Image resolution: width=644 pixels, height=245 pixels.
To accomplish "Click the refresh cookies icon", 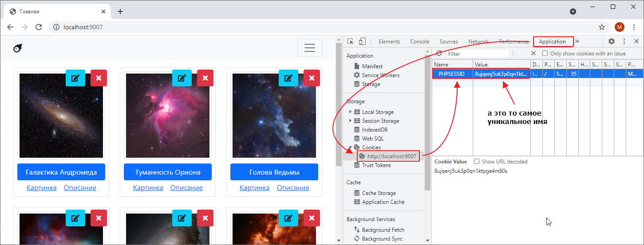I will click(439, 54).
